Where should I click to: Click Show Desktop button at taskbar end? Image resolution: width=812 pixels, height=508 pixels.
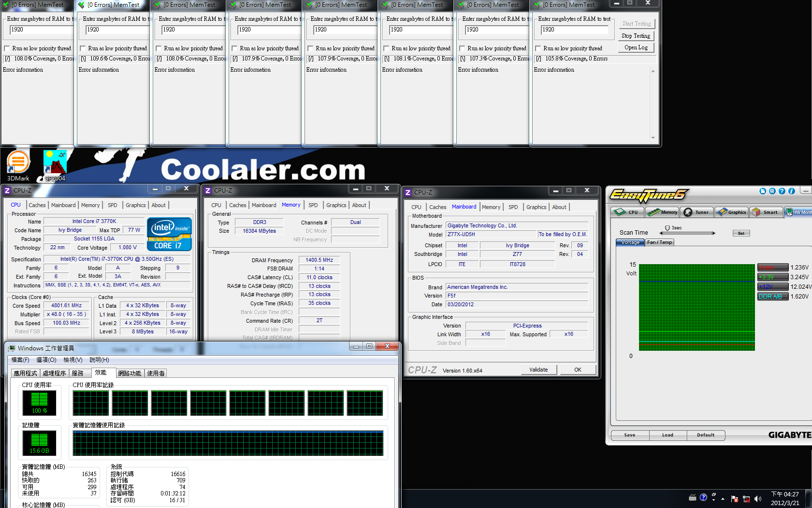pyautogui.click(x=809, y=498)
